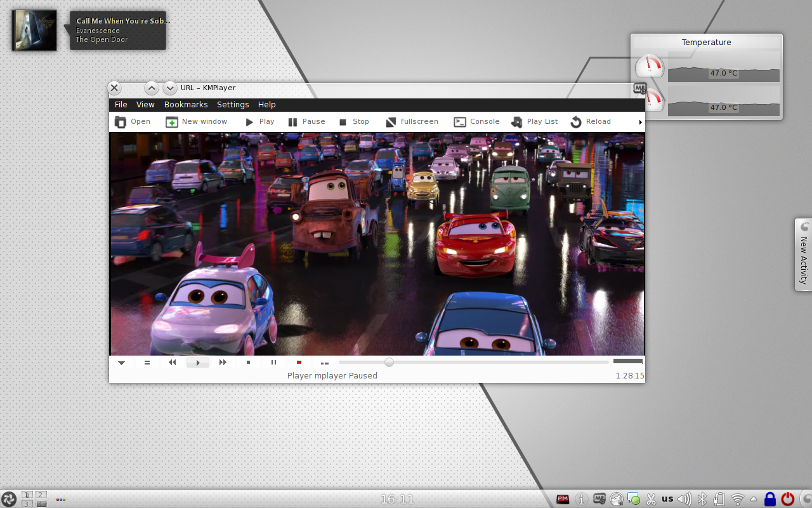812x508 pixels.
Task: Click the play triangle in the control bar
Action: pos(198,363)
